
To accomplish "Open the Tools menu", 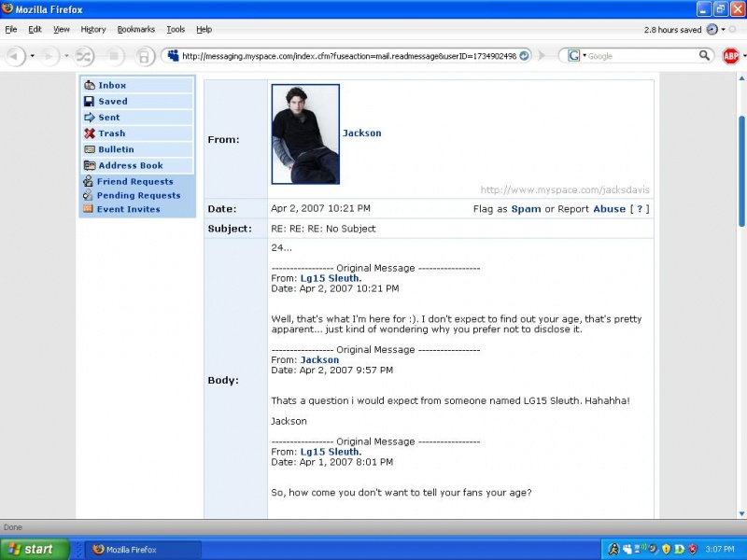I will [176, 30].
